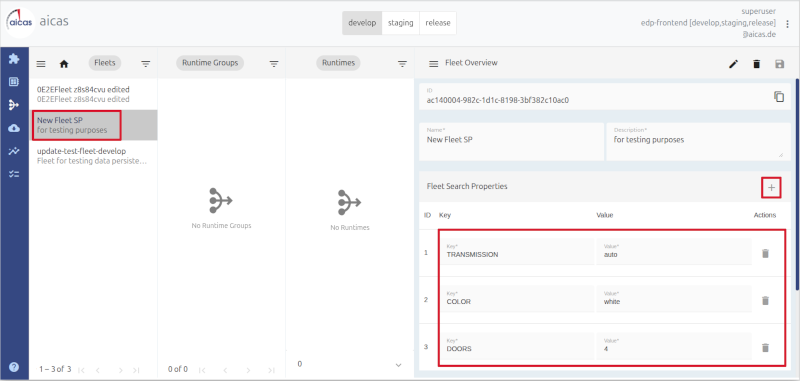Image resolution: width=800 pixels, height=381 pixels.
Task: Save fleet with floppy disk icon
Action: [x=780, y=64]
